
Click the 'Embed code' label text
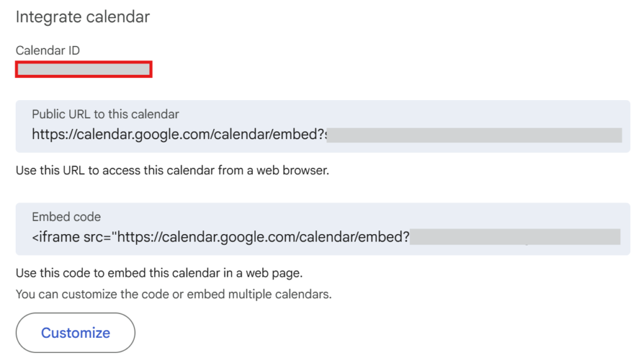pos(66,217)
